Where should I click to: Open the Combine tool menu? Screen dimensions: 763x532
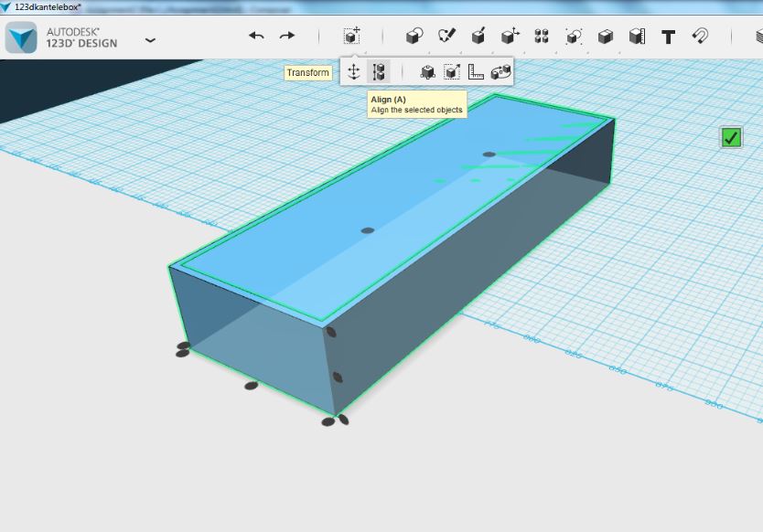pyautogui.click(x=606, y=37)
